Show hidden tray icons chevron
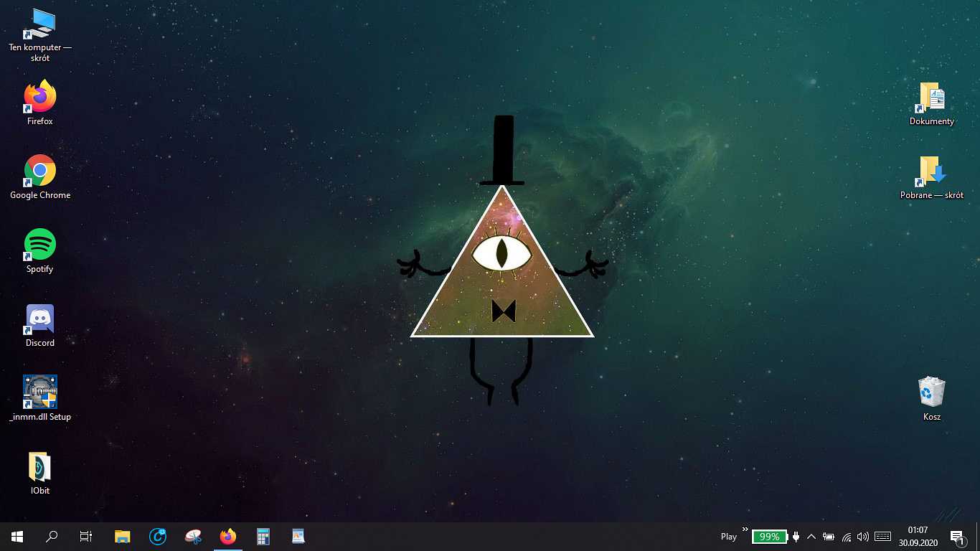980x551 pixels. (811, 537)
